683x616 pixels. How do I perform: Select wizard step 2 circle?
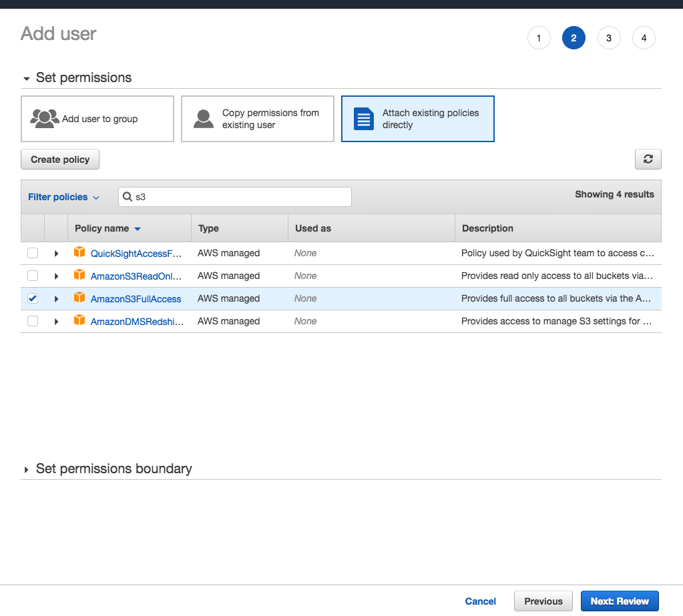574,38
